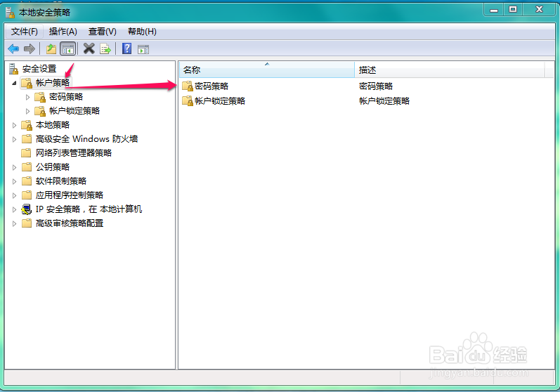Expand the 高级审核策略配置 tree node

[14, 224]
